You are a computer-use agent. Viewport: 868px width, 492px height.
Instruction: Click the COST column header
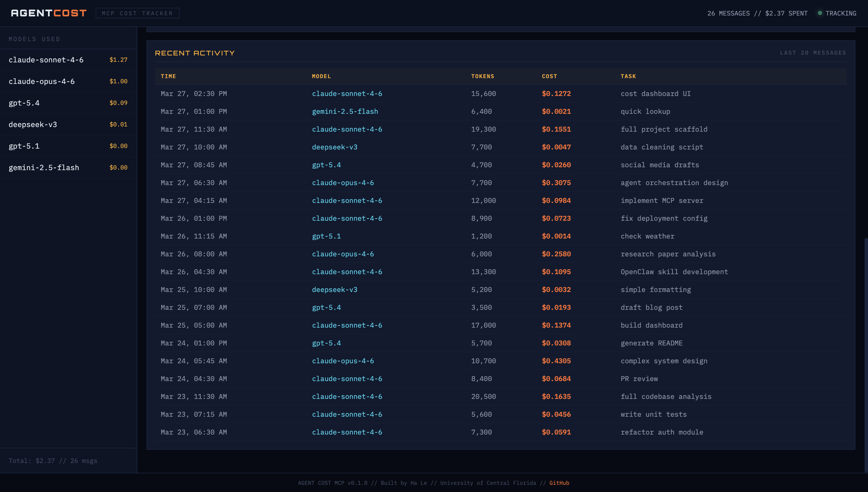549,76
